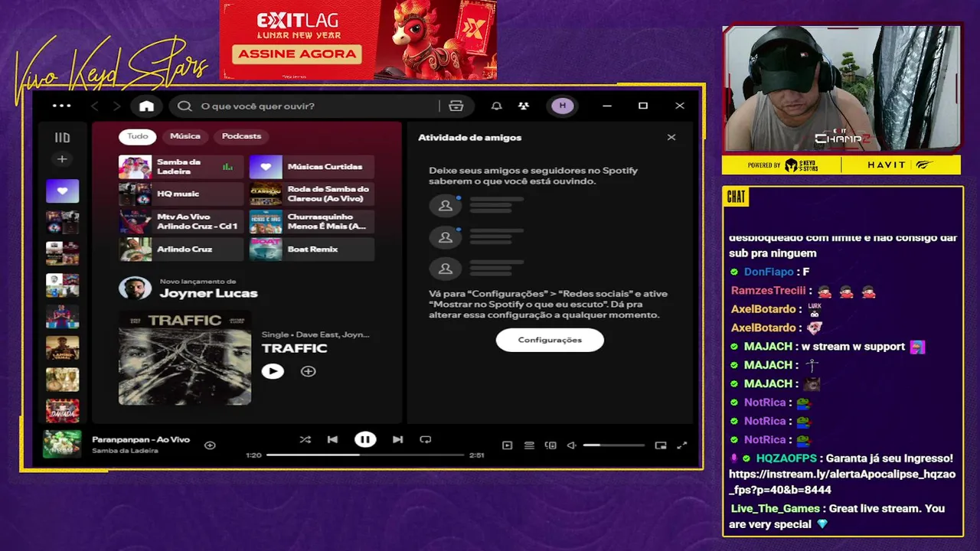Adjust the volume slider

[614, 445]
